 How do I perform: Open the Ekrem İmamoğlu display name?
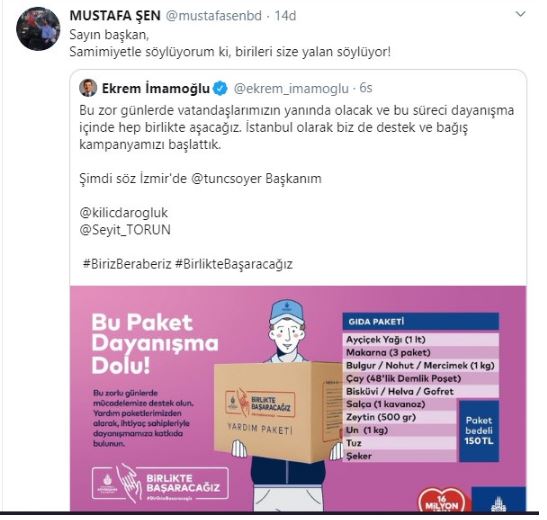tap(156, 88)
